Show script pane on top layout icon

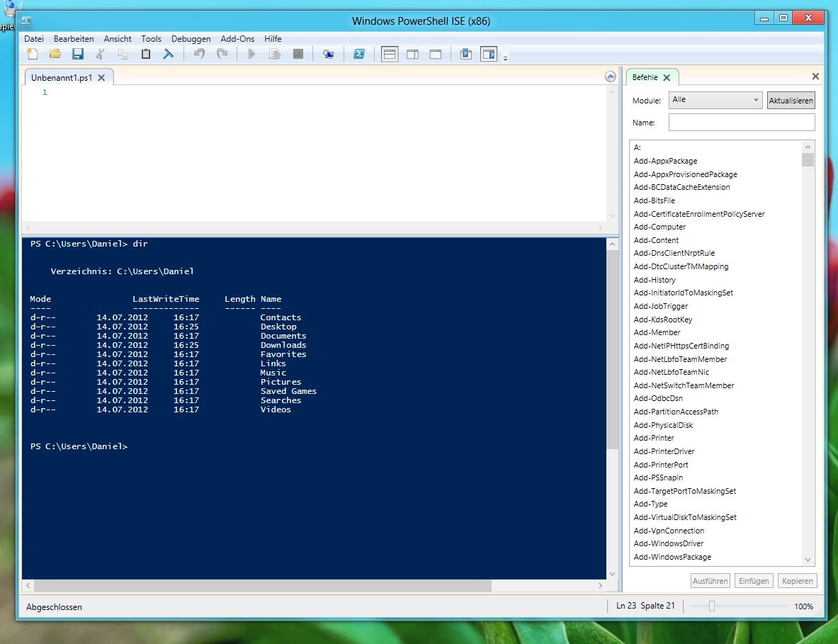[x=390, y=54]
